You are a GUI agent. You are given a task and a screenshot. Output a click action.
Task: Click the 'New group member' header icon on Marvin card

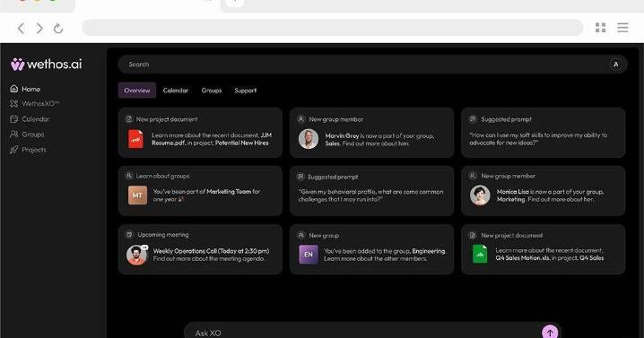coord(301,119)
